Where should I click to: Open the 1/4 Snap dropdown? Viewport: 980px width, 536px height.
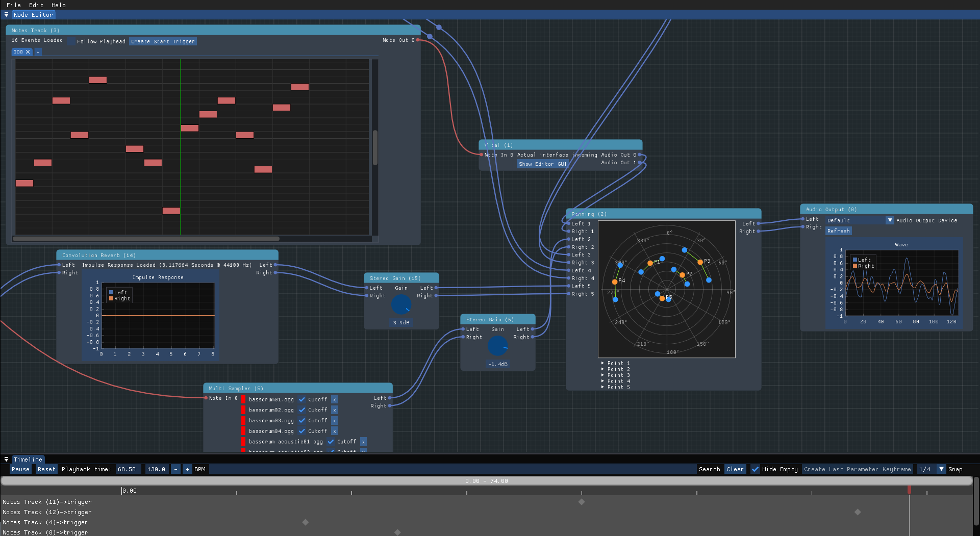[941, 469]
